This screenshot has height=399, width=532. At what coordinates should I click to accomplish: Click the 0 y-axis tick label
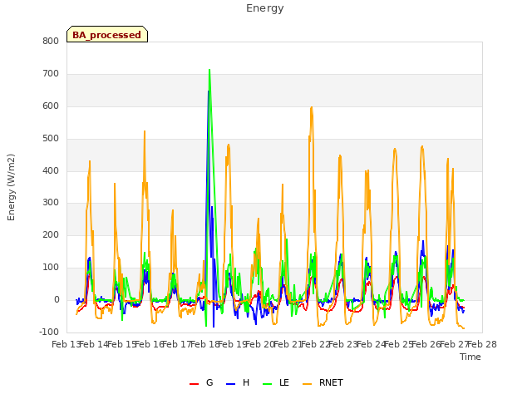[57, 300]
